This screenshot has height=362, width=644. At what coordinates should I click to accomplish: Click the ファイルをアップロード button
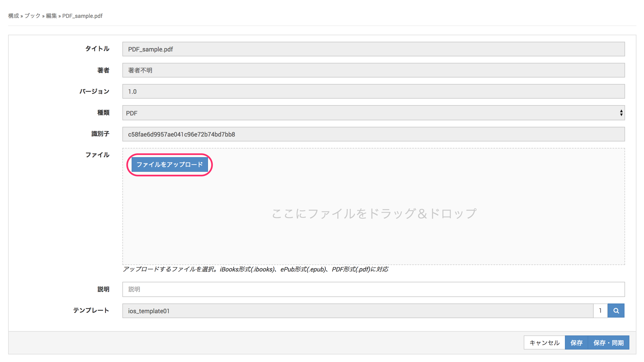170,164
